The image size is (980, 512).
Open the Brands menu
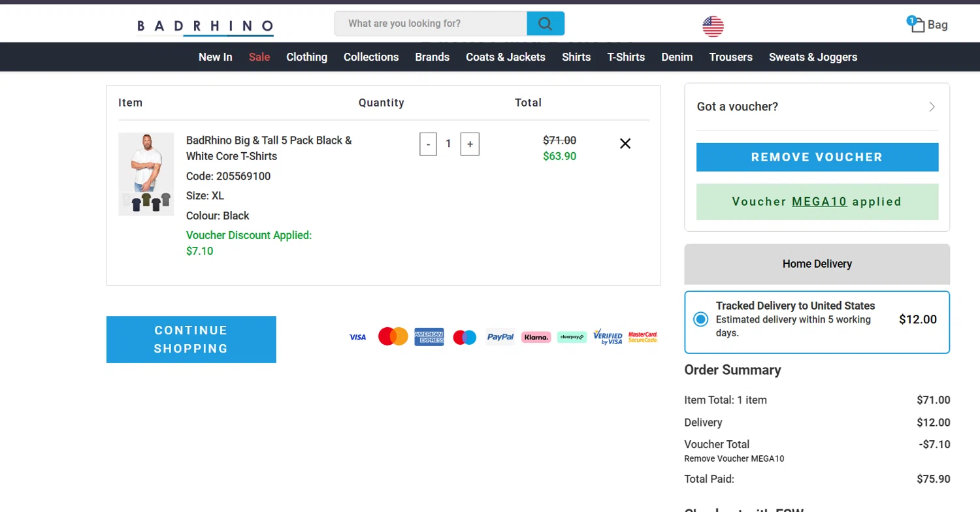click(x=433, y=57)
